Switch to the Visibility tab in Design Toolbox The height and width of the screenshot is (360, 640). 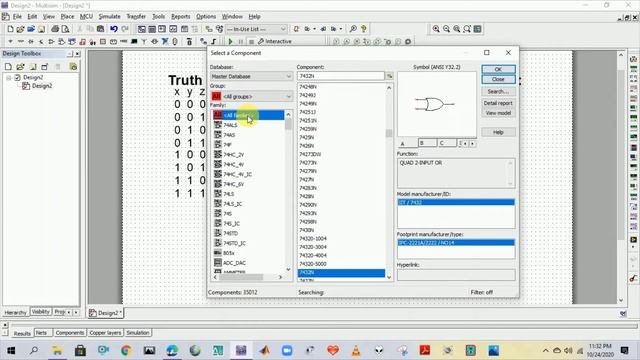(40, 312)
